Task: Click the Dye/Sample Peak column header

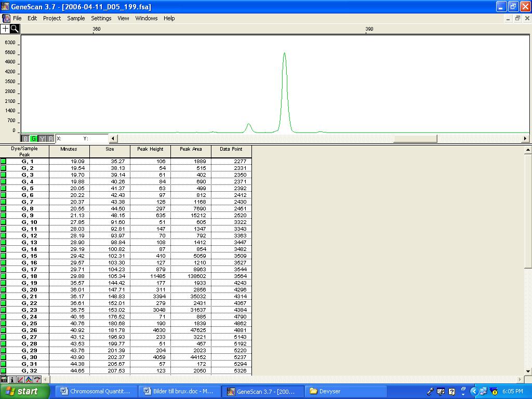Action: [24, 151]
